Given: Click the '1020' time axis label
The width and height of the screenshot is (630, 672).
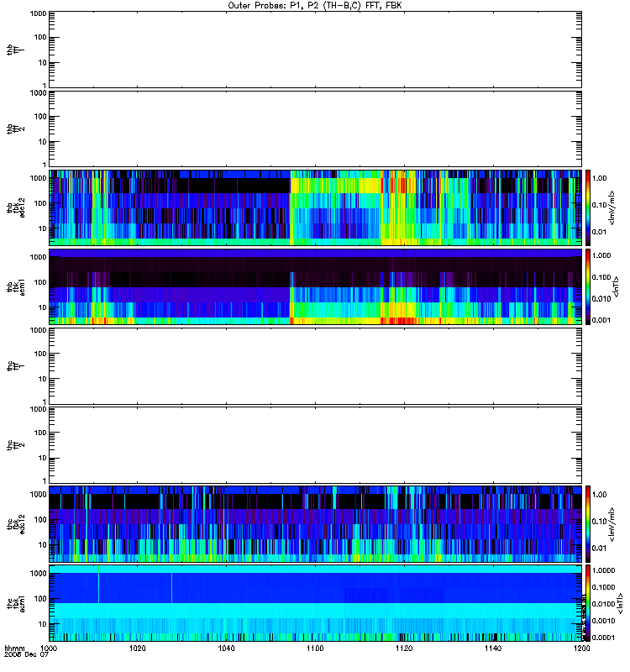Looking at the screenshot, I should [138, 648].
